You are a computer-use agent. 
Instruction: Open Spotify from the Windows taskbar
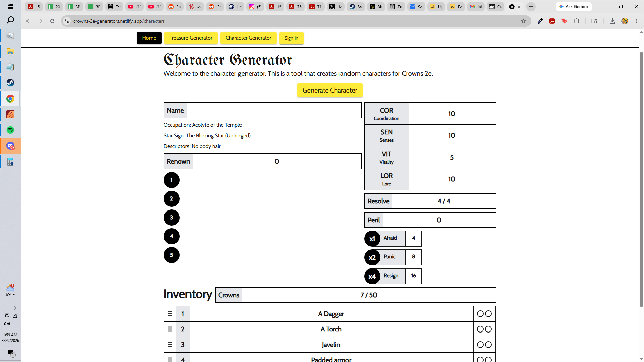tap(10, 130)
